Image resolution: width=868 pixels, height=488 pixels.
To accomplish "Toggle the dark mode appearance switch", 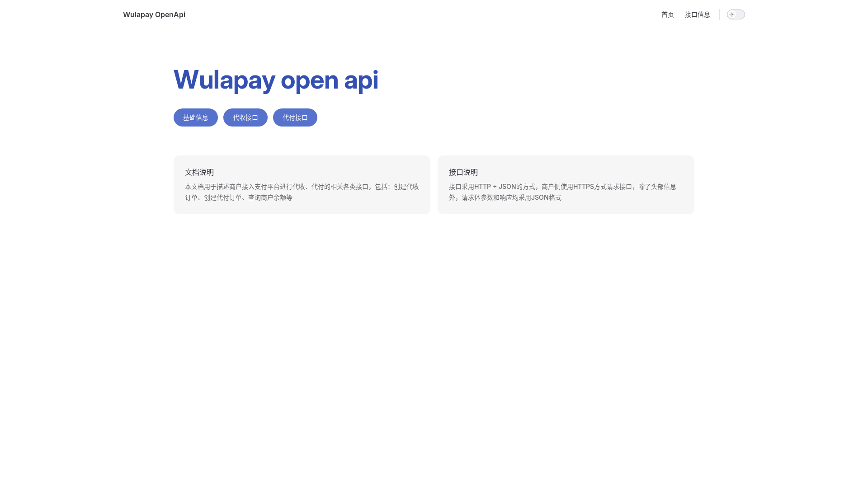I will pos(736,14).
